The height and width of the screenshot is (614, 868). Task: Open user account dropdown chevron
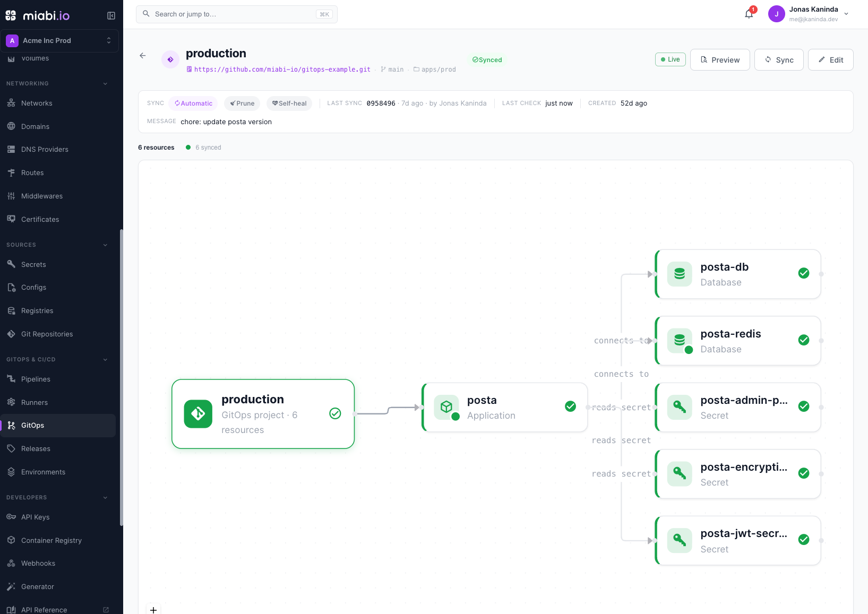[x=846, y=14]
